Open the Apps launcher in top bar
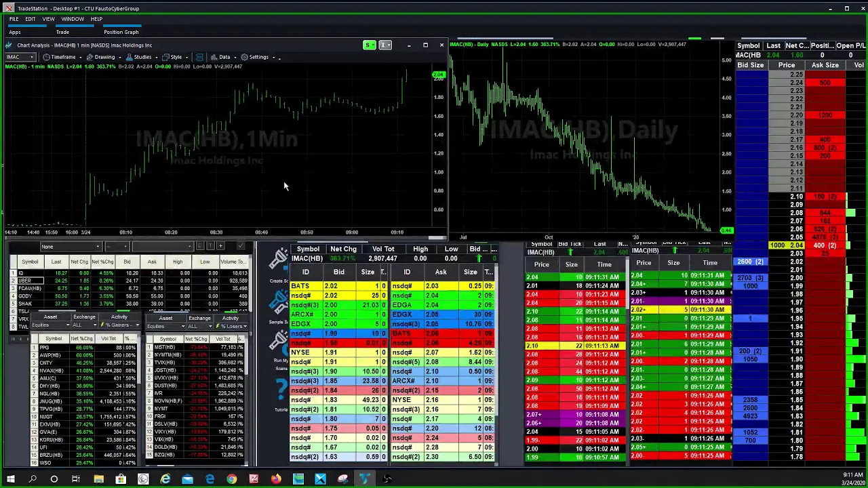 (15, 32)
